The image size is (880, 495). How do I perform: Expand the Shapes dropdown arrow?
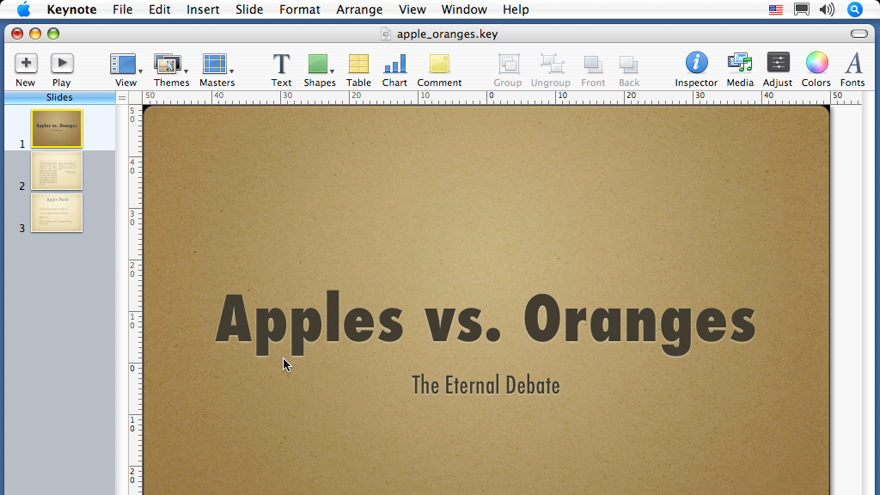[x=332, y=71]
